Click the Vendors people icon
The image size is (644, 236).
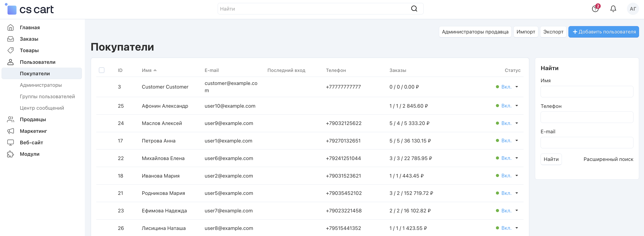(11, 120)
